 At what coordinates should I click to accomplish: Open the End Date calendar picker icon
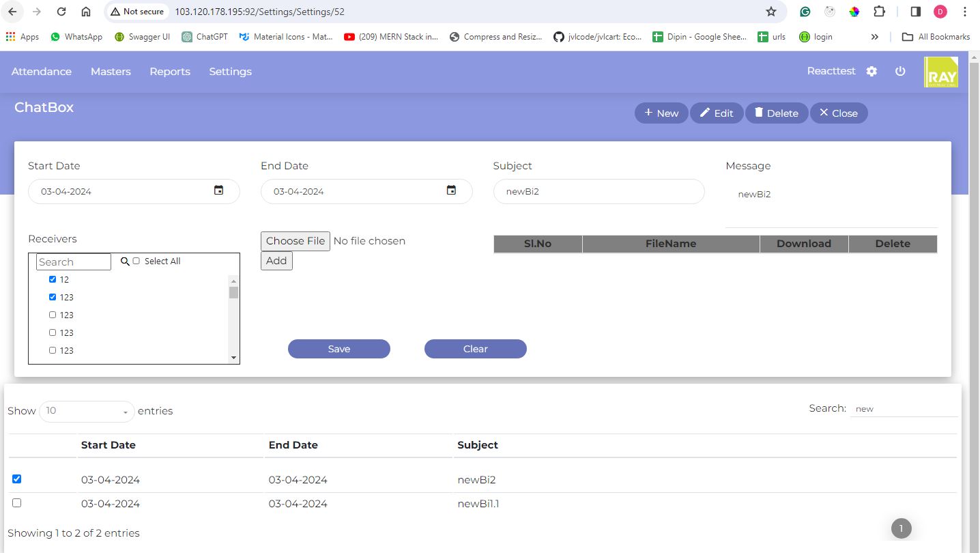(451, 190)
